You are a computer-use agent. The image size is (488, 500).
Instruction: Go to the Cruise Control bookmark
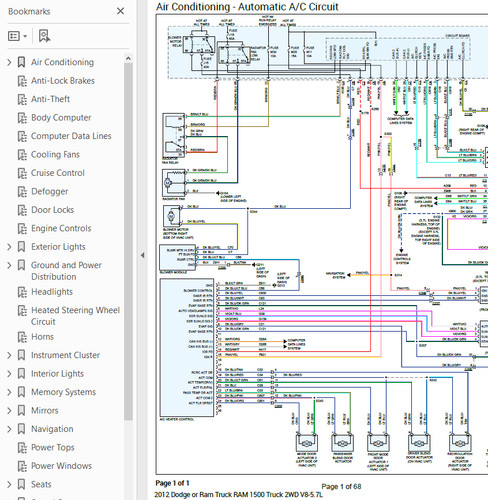(58, 173)
